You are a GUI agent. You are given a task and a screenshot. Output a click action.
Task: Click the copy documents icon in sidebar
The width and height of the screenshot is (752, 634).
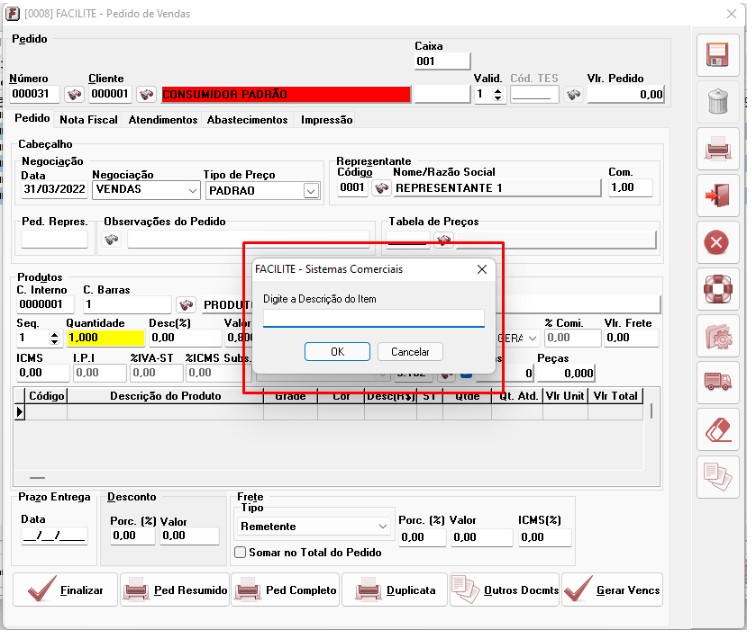pos(717,476)
